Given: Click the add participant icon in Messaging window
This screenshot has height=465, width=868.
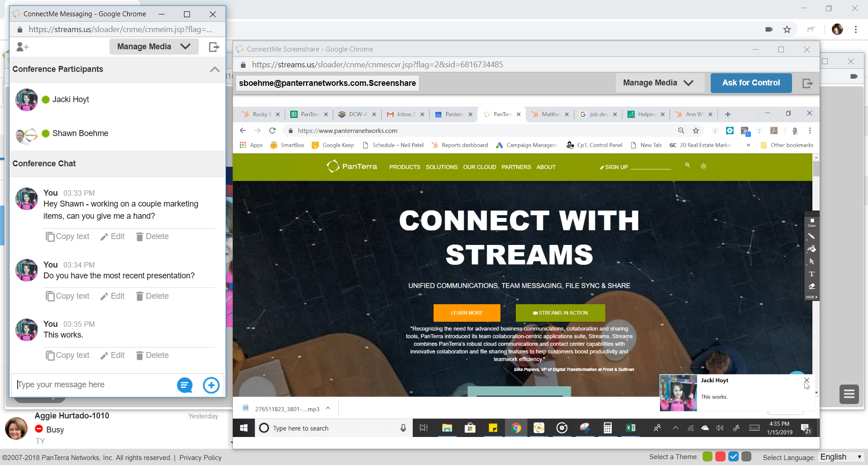Looking at the screenshot, I should click(22, 47).
